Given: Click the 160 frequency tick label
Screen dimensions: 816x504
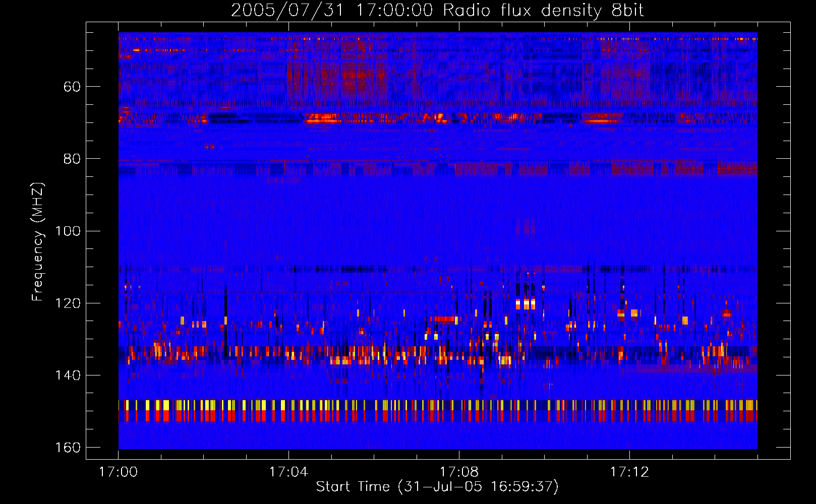Looking at the screenshot, I should coord(68,448).
